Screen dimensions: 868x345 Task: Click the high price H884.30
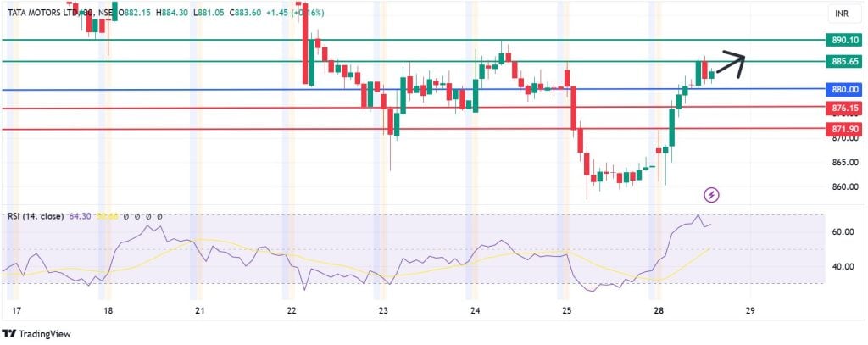click(171, 12)
